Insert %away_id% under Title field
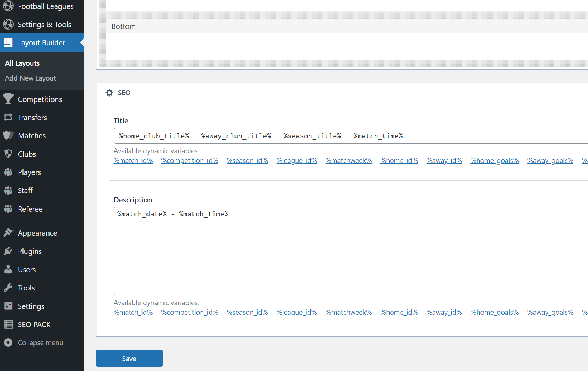 [x=444, y=160]
